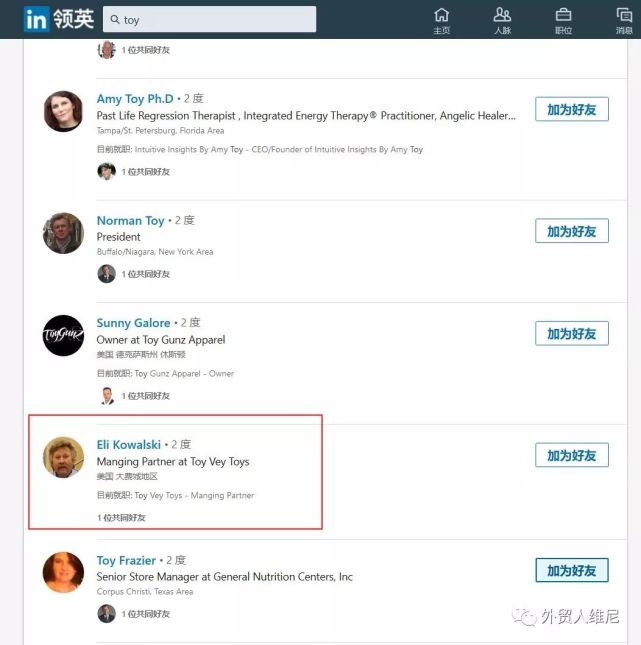Click 'Manging Partner at Toy Vey Toys'
The width and height of the screenshot is (641, 645).
coord(173,462)
